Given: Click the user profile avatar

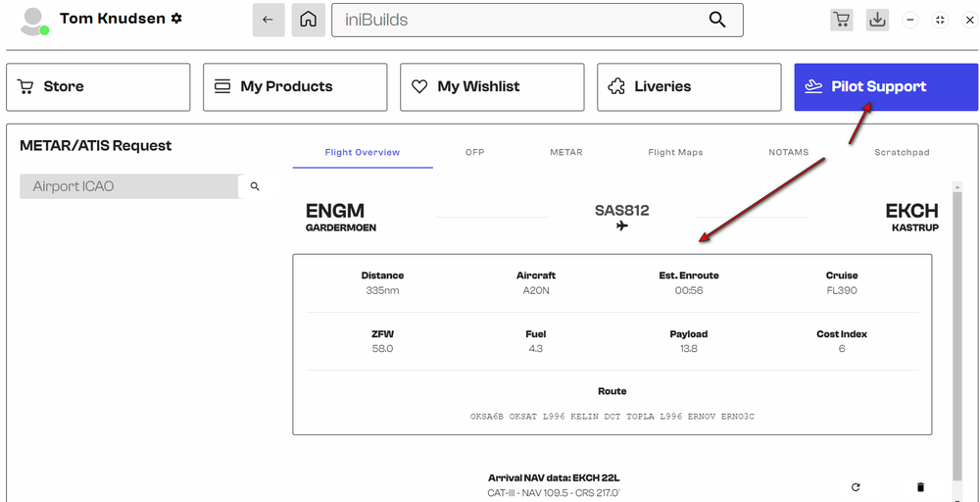Looking at the screenshot, I should pos(33,21).
